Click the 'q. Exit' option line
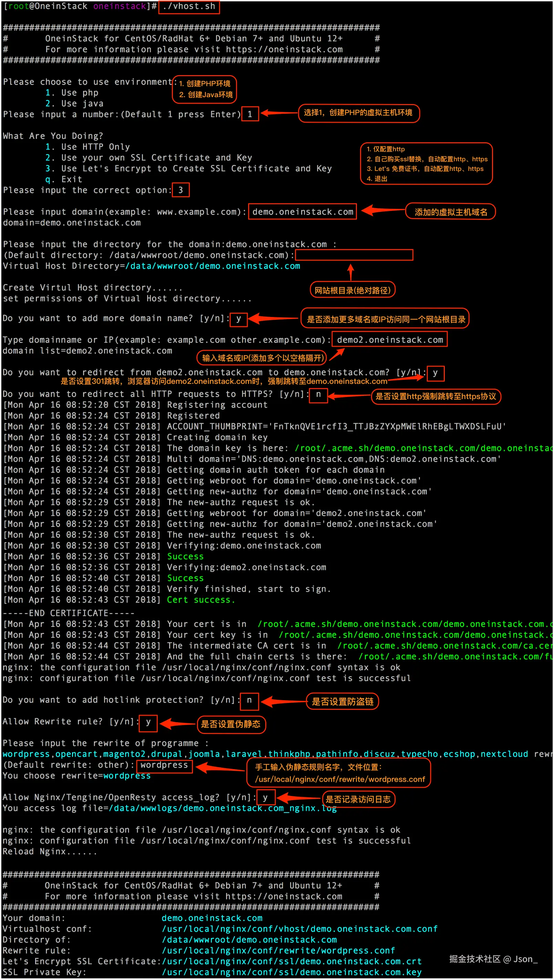554x980 pixels. [x=63, y=179]
